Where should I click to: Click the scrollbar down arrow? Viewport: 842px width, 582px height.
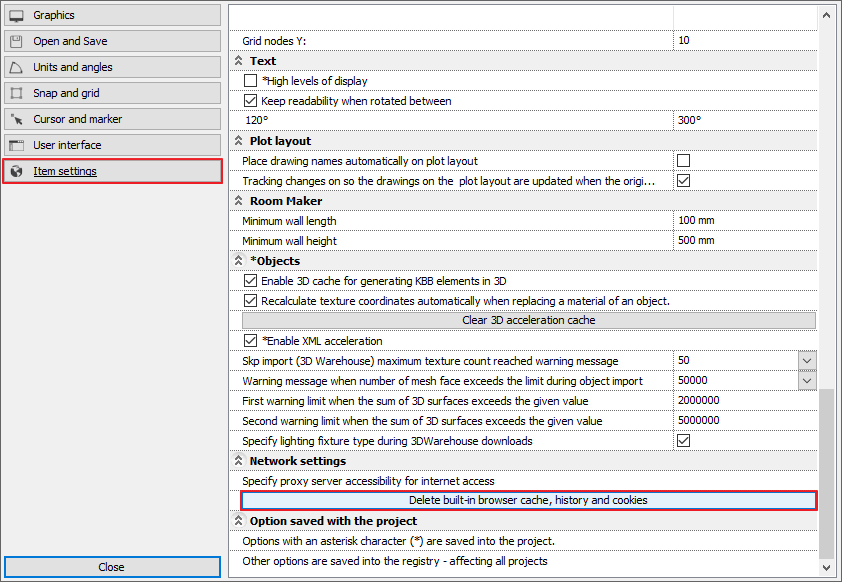pyautogui.click(x=826, y=568)
